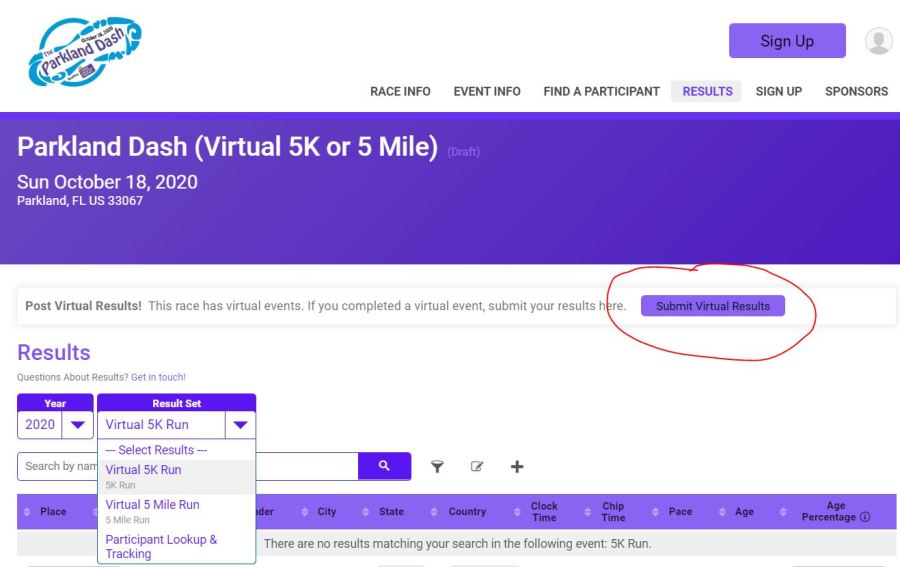Click the edit results pencil icon
The image size is (900, 567).
tap(476, 467)
